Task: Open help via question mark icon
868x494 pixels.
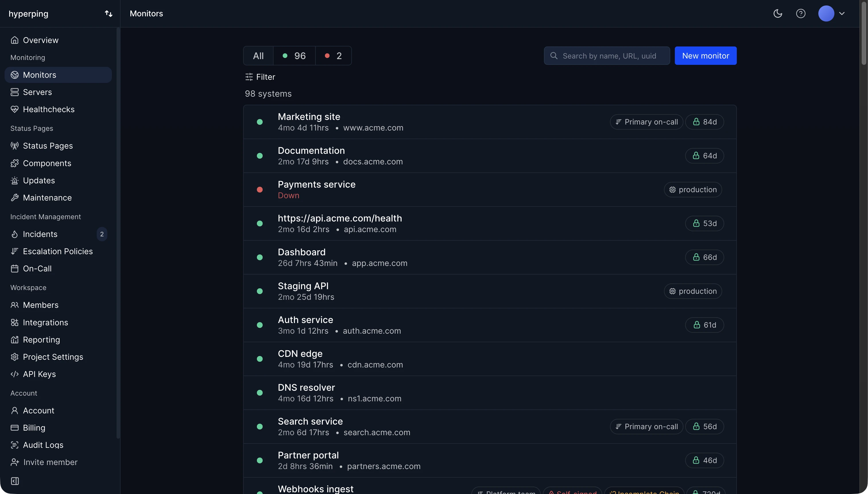Action: coord(801,13)
